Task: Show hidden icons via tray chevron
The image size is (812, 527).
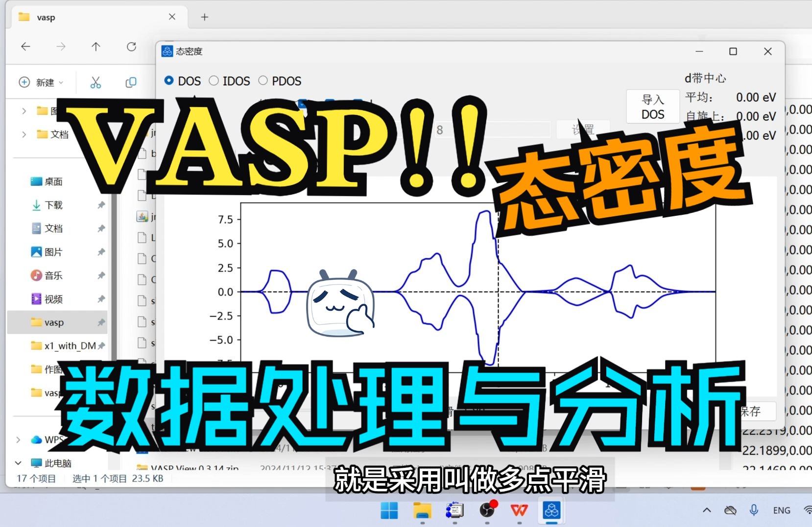Action: pos(707,510)
